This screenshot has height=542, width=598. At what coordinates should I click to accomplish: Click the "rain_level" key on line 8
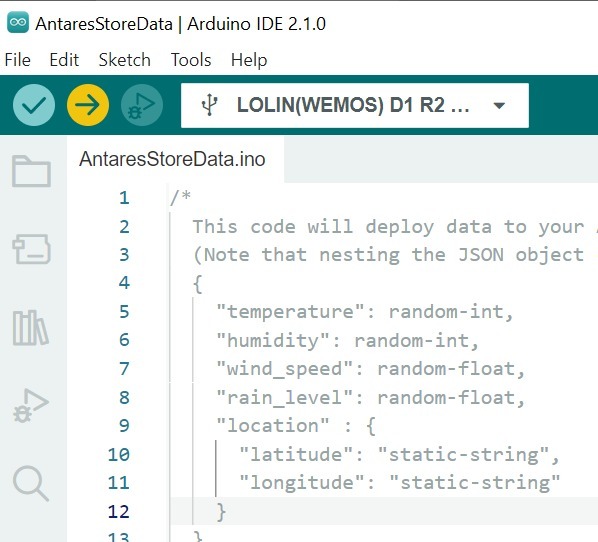(x=284, y=398)
